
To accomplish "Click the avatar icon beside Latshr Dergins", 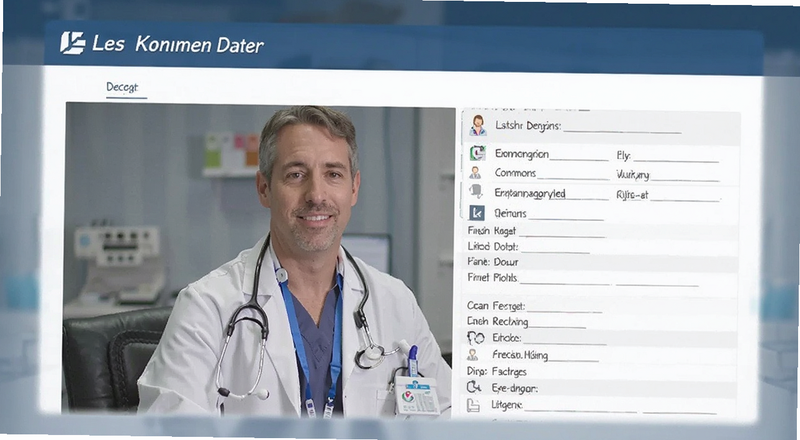I will (478, 125).
